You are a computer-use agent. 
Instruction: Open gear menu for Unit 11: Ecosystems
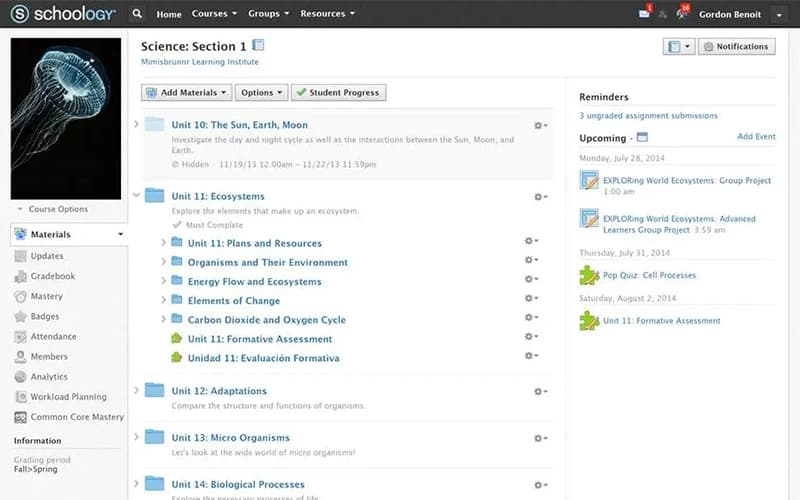coord(540,197)
